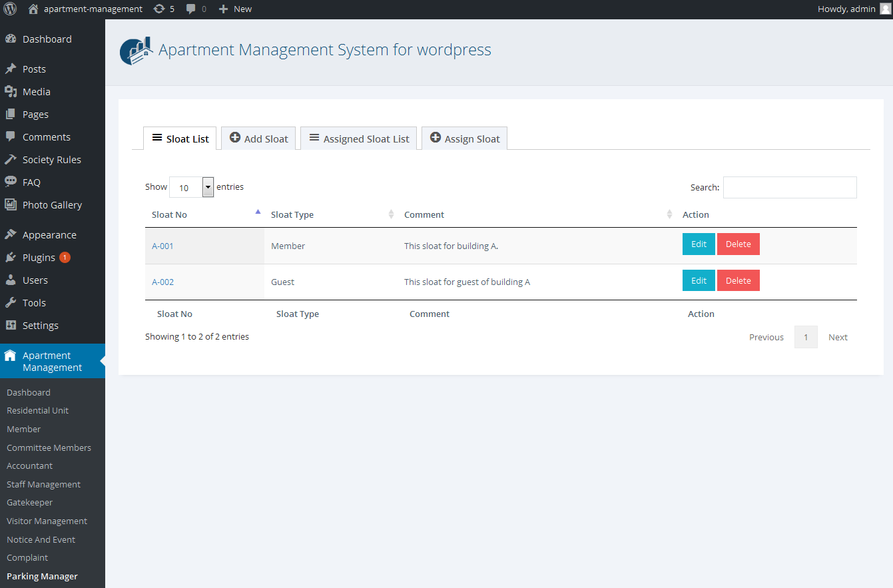This screenshot has width=893, height=588.
Task: Edit the A-001 sloat entry
Action: point(699,244)
